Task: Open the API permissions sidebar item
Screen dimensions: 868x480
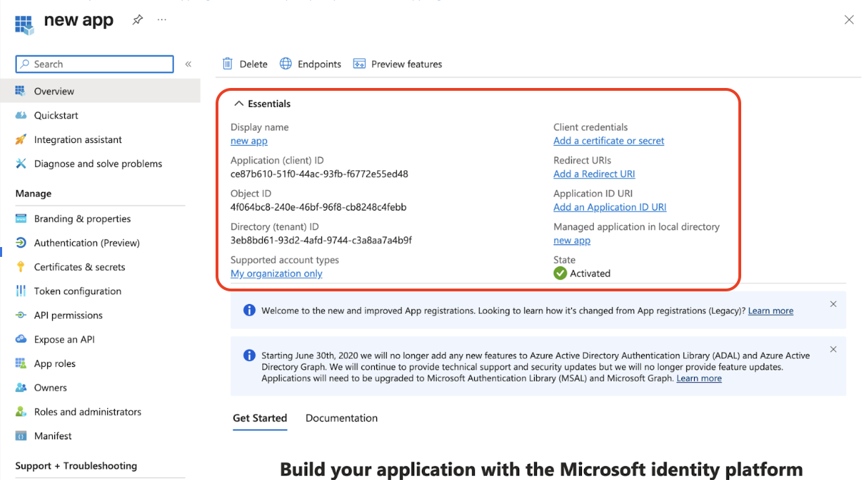Action: [68, 315]
